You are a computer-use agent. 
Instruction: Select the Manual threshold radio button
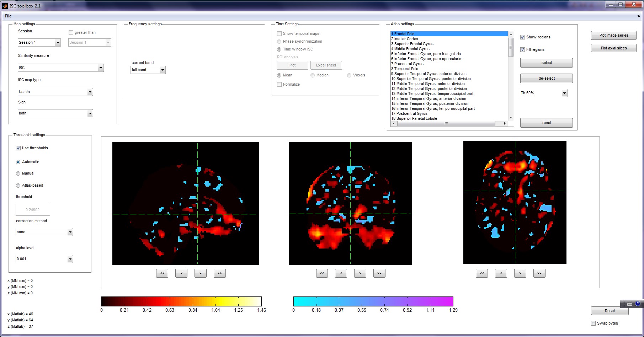[18, 173]
